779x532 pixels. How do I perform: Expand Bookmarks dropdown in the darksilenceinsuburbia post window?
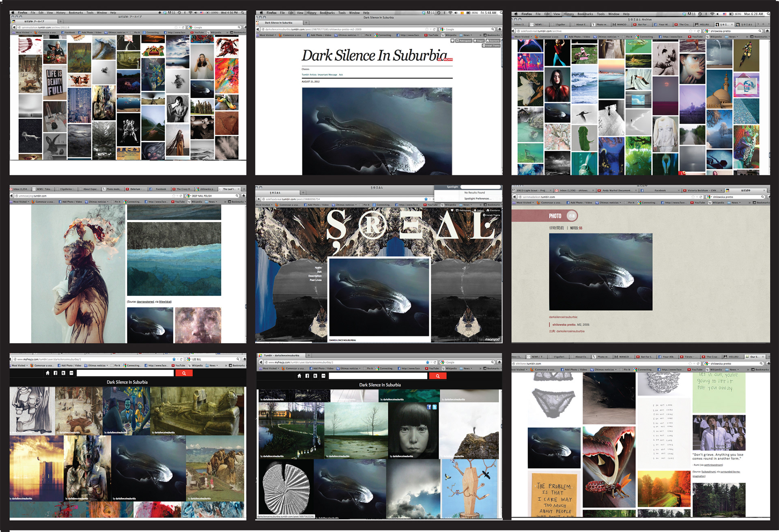(x=493, y=35)
